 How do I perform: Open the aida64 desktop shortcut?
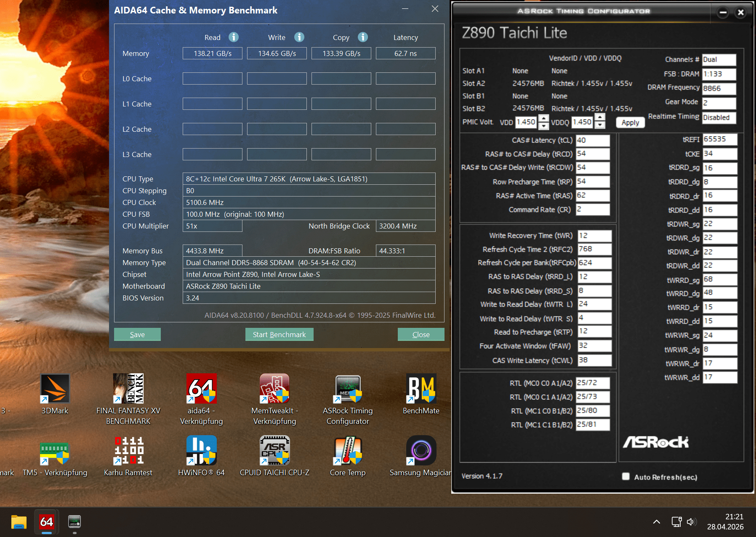pos(201,399)
